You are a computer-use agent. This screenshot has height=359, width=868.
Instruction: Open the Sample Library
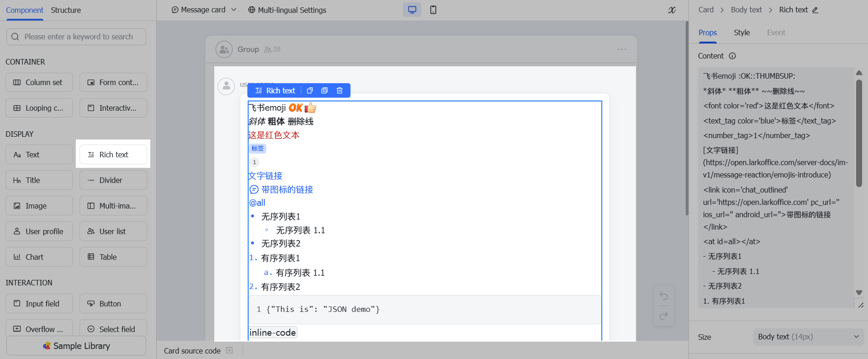76,346
